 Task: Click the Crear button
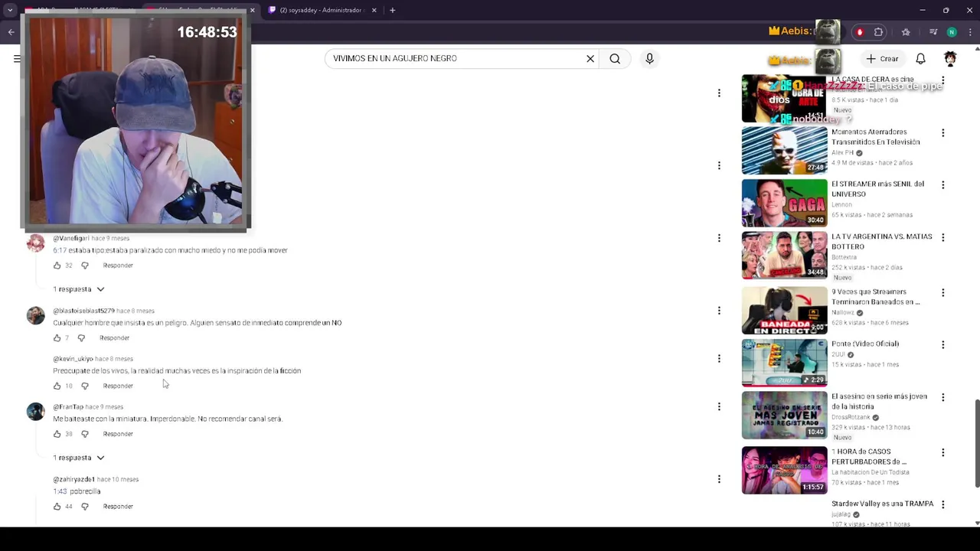pos(881,59)
